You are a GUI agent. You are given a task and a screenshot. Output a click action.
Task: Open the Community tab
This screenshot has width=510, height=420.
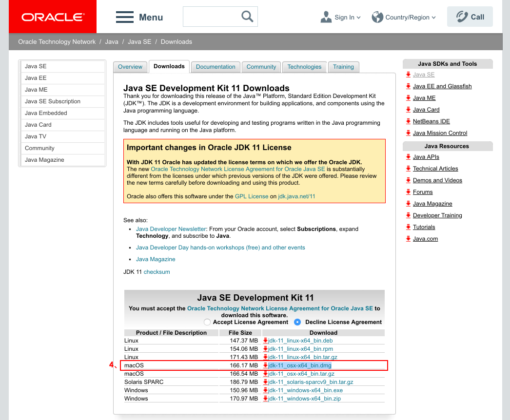[x=261, y=67]
